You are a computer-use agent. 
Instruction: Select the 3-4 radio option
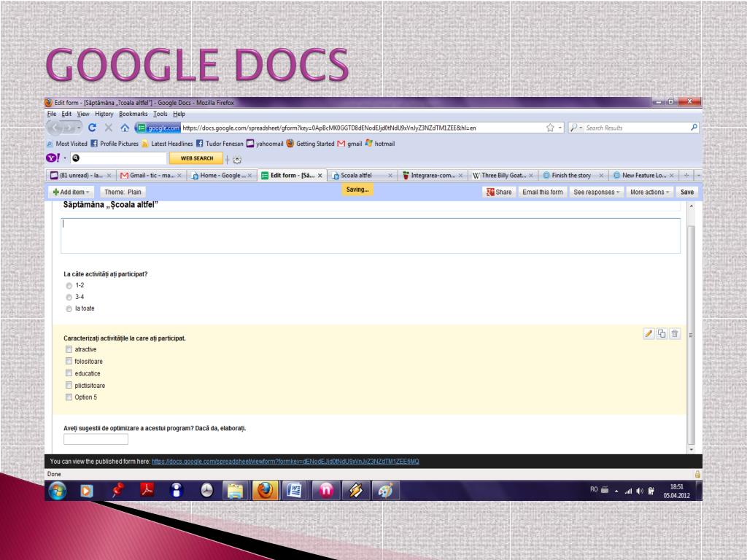click(69, 297)
